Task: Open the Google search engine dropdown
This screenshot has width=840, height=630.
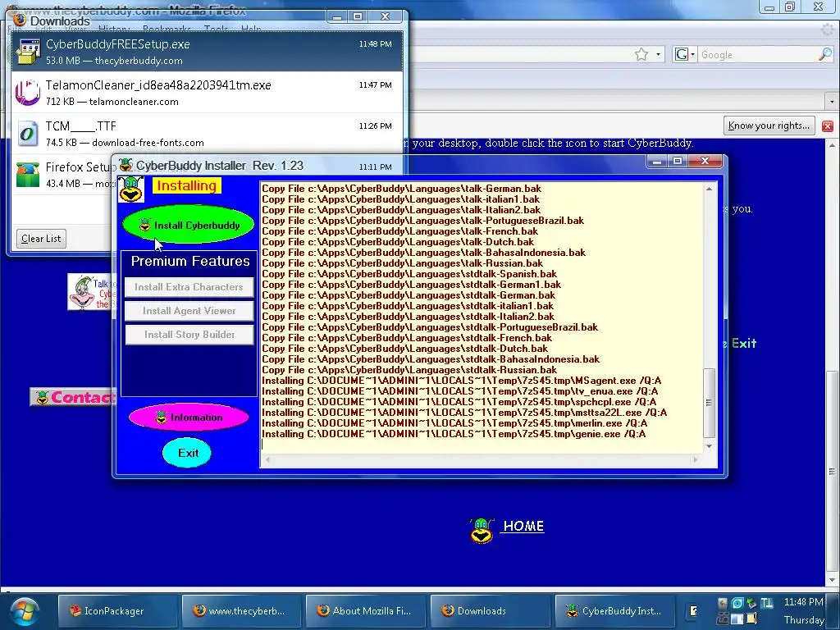Action: pyautogui.click(x=685, y=54)
